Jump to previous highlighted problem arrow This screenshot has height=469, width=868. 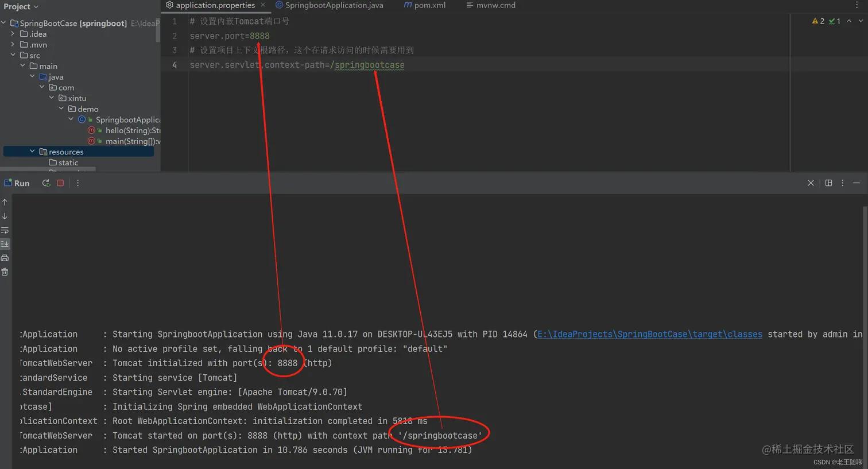[849, 21]
